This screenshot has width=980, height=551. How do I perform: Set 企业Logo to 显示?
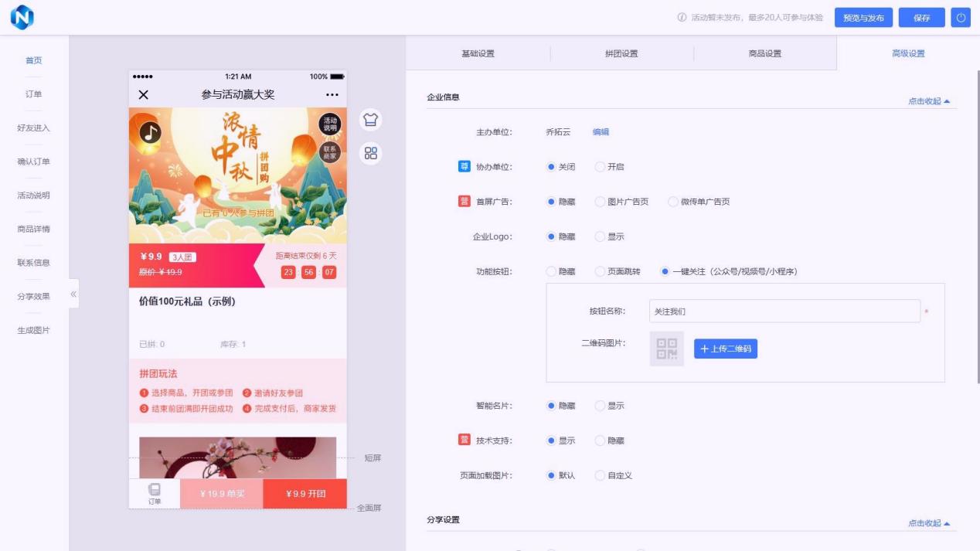point(601,236)
